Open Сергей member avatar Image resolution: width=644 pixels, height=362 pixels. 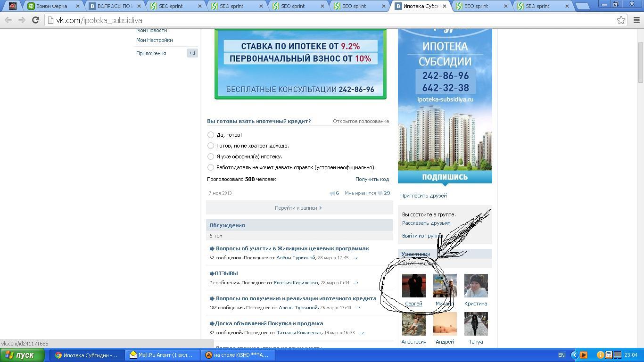point(414,286)
